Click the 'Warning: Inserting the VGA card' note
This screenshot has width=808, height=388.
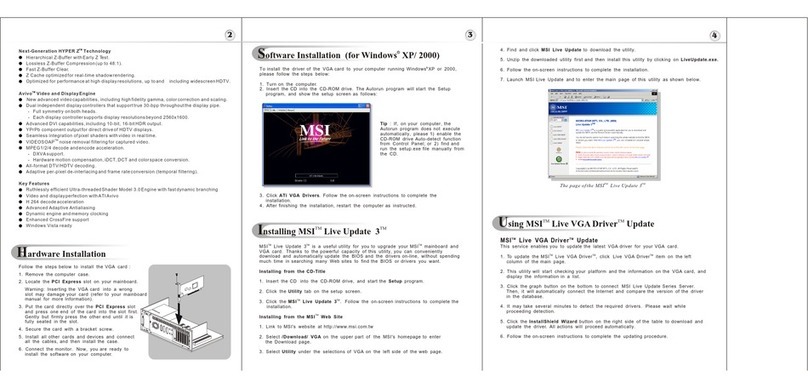[x=86, y=294]
